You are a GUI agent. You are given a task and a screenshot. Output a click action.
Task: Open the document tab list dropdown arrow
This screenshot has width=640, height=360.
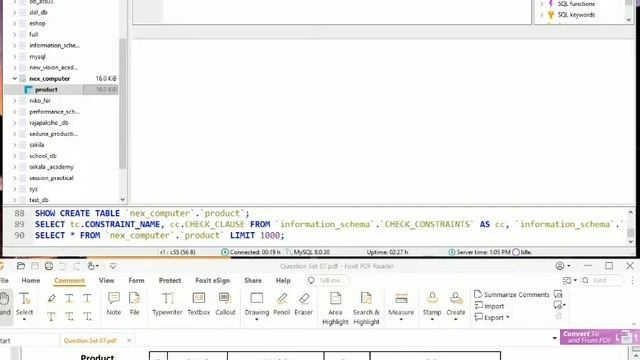tap(554, 338)
